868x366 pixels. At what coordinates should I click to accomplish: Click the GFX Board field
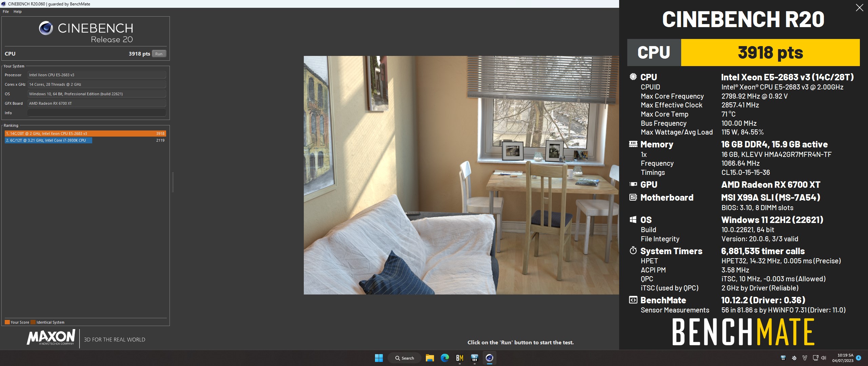(x=97, y=103)
